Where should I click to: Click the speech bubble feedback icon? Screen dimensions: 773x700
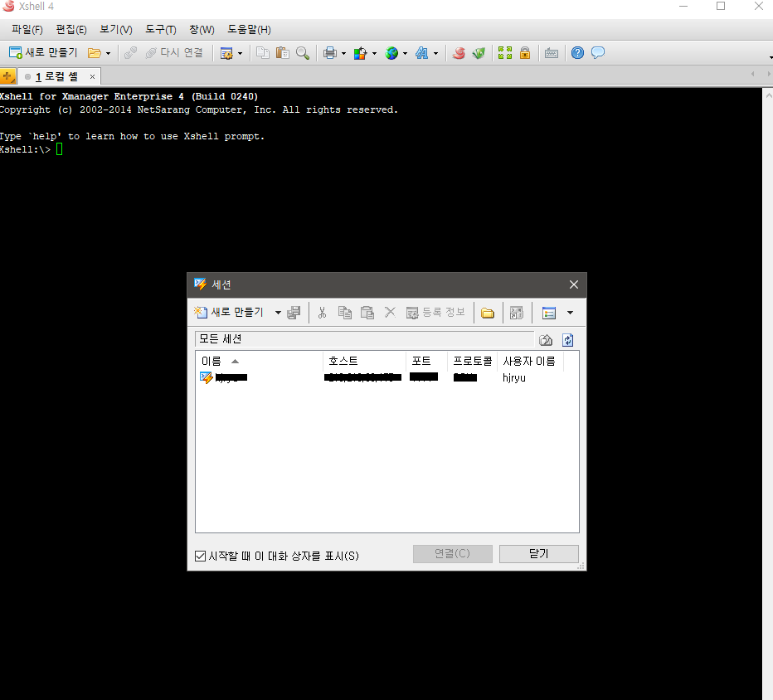pos(597,53)
